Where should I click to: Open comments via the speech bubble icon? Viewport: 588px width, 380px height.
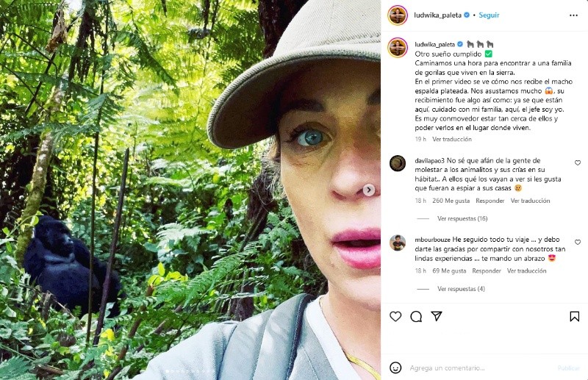coord(416,316)
